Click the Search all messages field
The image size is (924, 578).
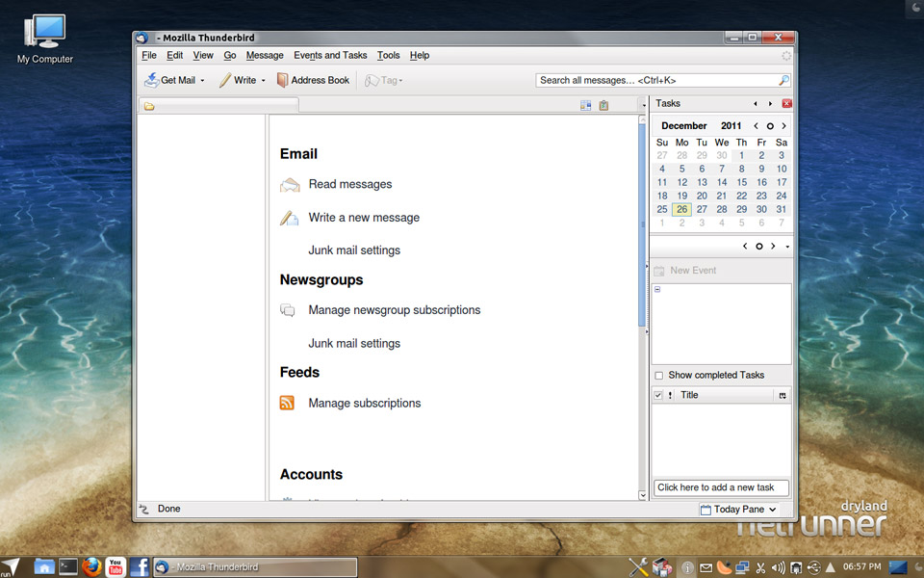(654, 80)
